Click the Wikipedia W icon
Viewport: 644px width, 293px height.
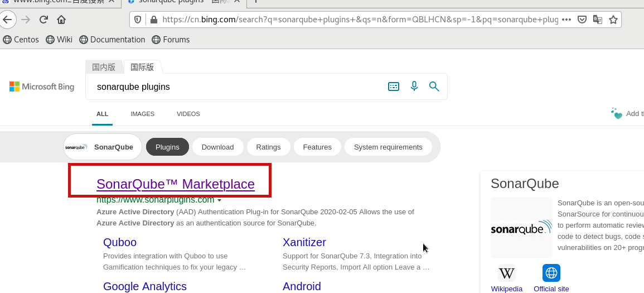(x=507, y=273)
